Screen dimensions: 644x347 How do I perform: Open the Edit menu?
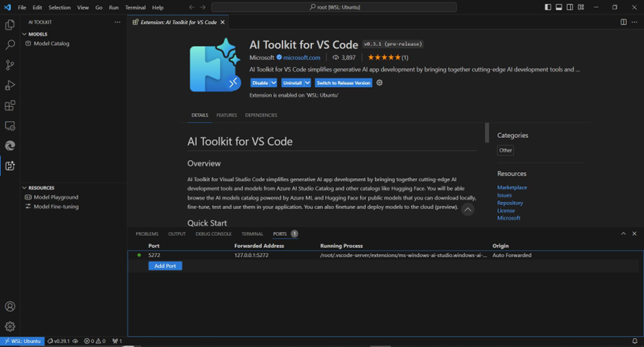(x=38, y=8)
